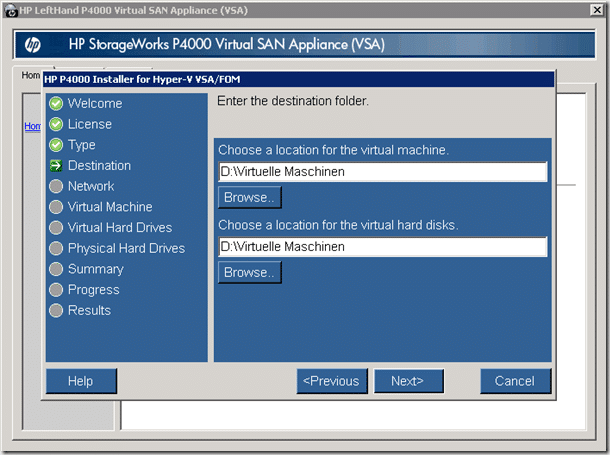Image resolution: width=610 pixels, height=455 pixels.
Task: Click 'Choose a location for the virtual machine.' label
Action: coord(334,150)
